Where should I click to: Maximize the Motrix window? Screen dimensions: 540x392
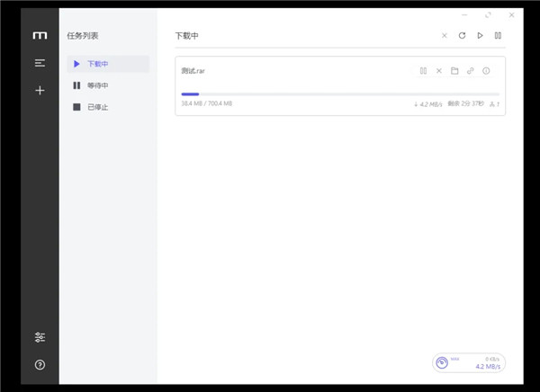[x=488, y=15]
